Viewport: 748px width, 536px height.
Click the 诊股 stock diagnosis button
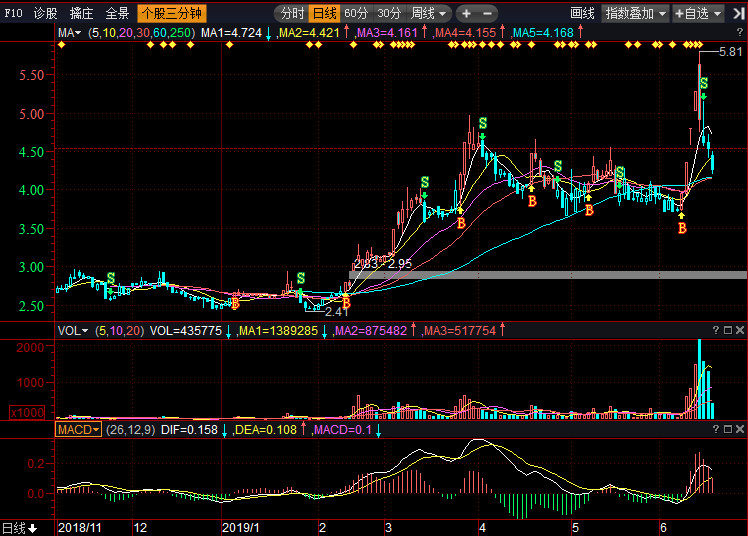tap(46, 14)
